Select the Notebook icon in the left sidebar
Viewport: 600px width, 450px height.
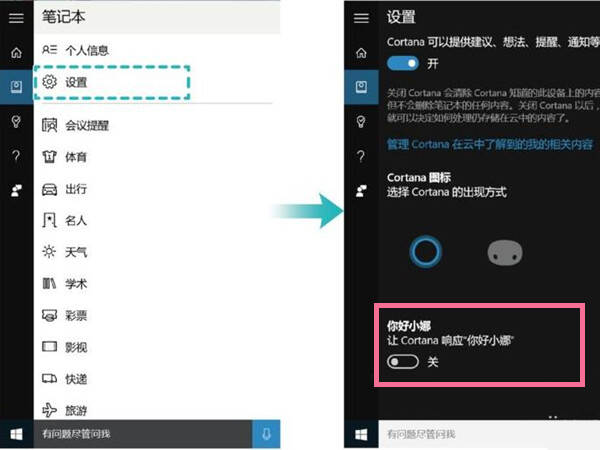pyautogui.click(x=16, y=87)
